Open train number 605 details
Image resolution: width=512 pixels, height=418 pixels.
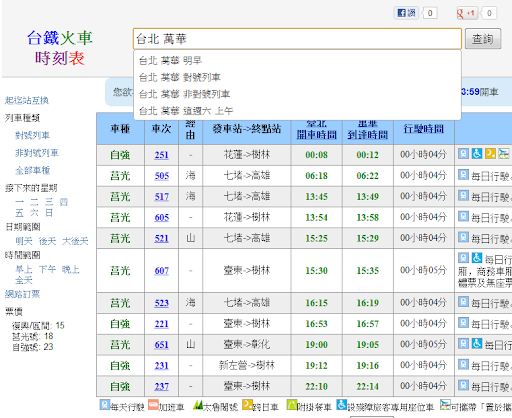pyautogui.click(x=161, y=218)
